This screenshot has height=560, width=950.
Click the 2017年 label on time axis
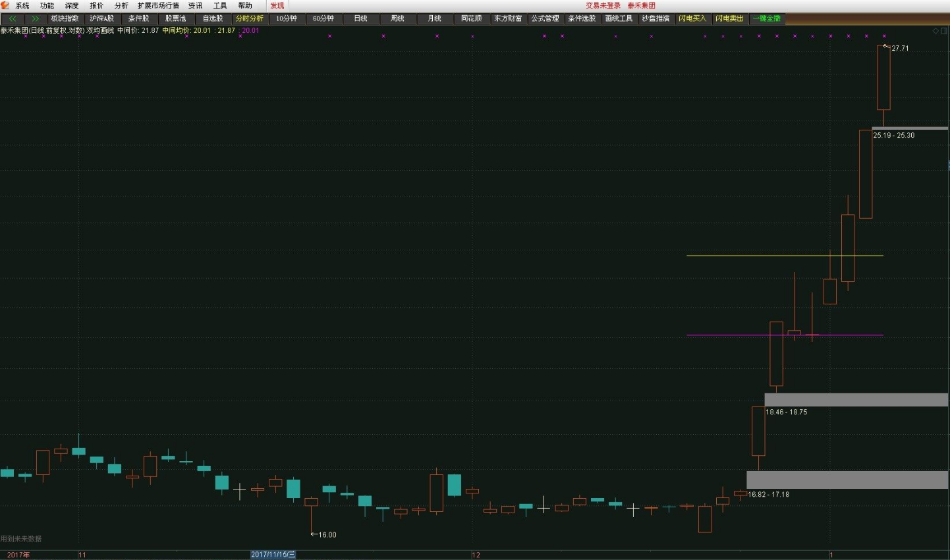18,555
